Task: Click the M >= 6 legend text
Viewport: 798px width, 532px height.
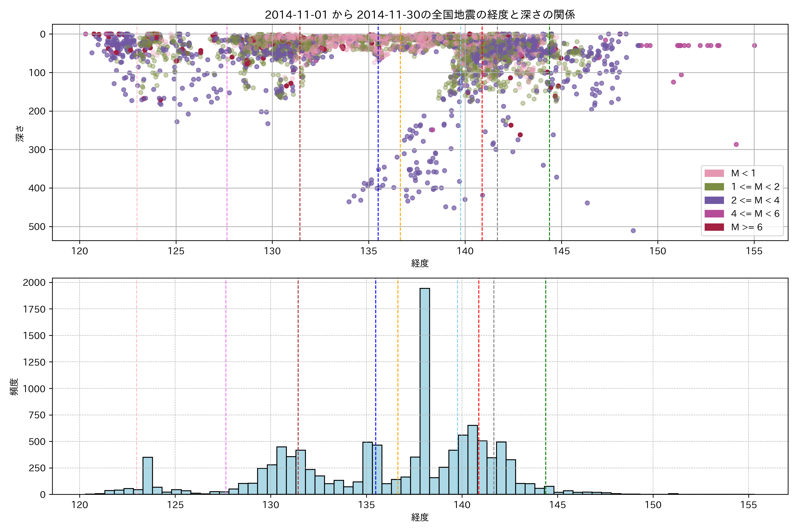Action: [747, 227]
